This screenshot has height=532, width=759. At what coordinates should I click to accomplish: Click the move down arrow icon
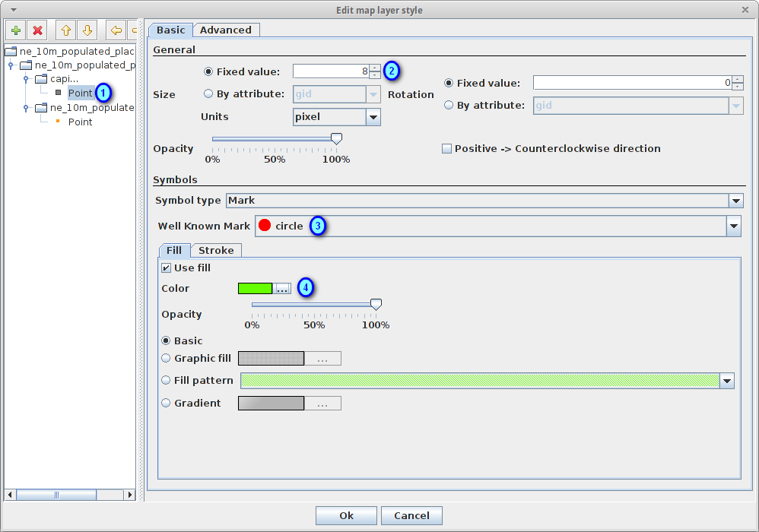87,31
